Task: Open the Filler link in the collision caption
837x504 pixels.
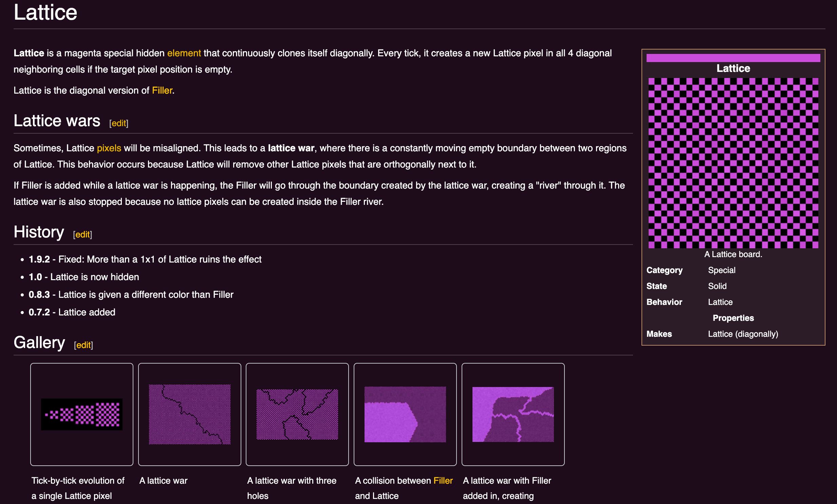Action: tap(443, 481)
